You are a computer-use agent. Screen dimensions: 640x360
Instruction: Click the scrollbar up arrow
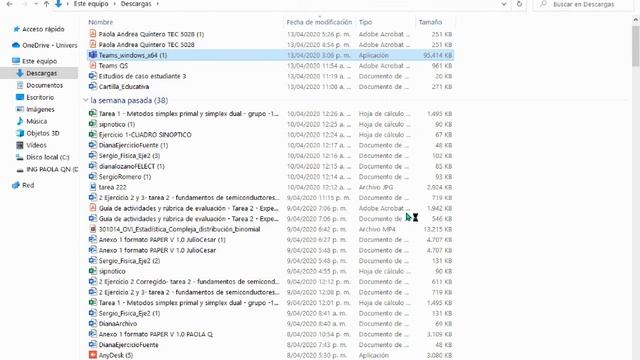click(x=636, y=19)
